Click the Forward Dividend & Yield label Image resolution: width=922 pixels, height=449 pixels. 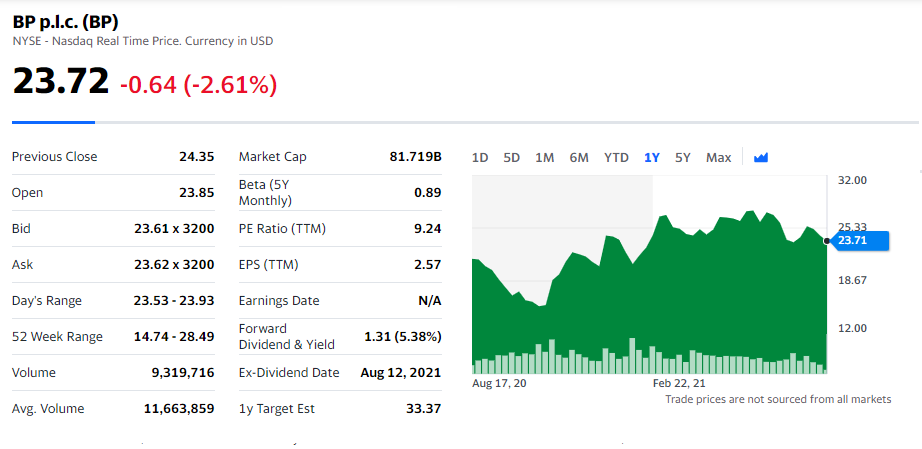[286, 337]
